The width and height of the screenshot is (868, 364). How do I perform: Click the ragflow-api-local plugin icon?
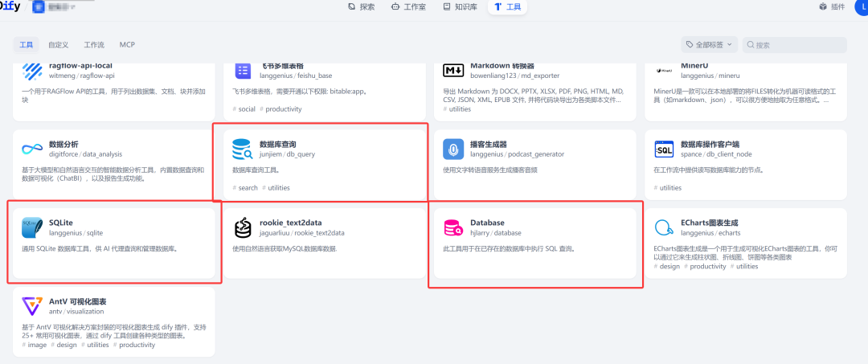[x=32, y=71]
